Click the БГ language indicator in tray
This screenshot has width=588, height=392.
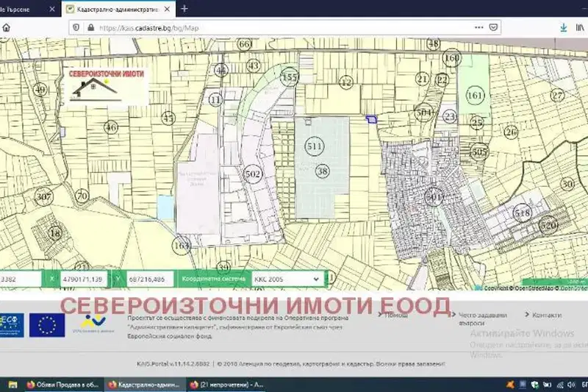pos(584,385)
